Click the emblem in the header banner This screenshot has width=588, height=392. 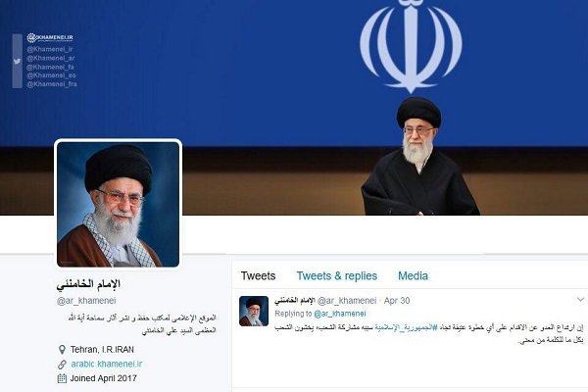[x=411, y=46]
